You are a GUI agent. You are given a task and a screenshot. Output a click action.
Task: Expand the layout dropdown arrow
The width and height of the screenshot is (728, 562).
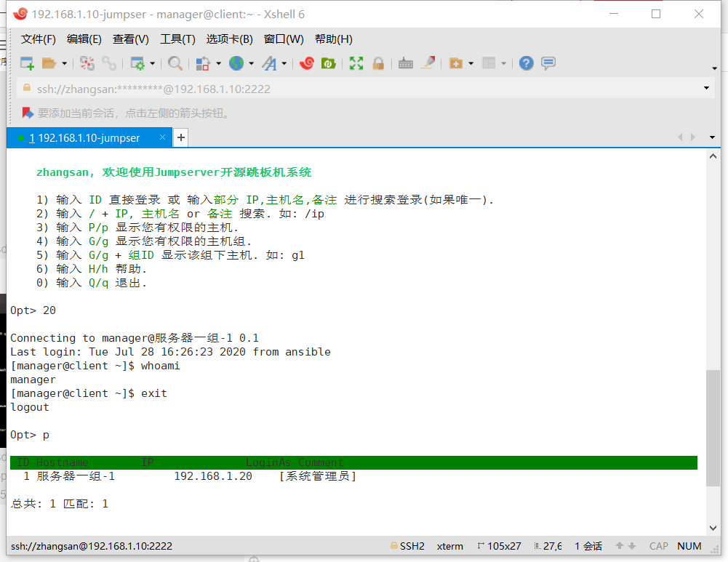tap(504, 63)
